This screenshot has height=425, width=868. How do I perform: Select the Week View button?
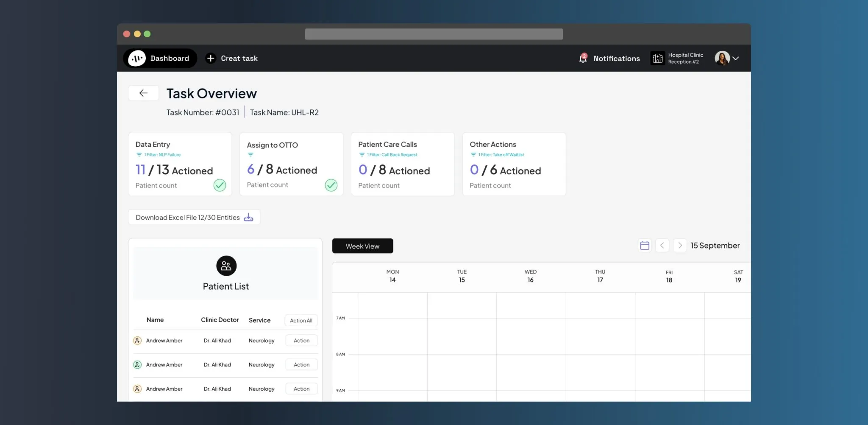point(362,246)
